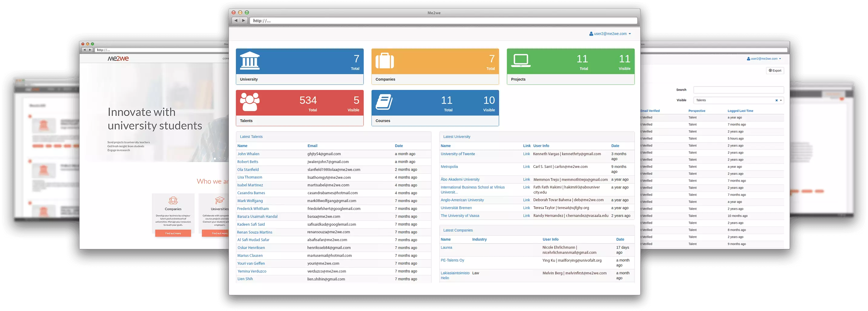Click the browser forward arrow in the Me2we window

click(244, 21)
